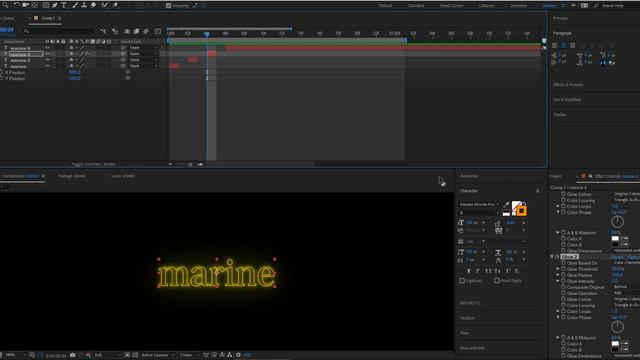
Task: Select the Clone Stamp tool
Action: coord(84,5)
